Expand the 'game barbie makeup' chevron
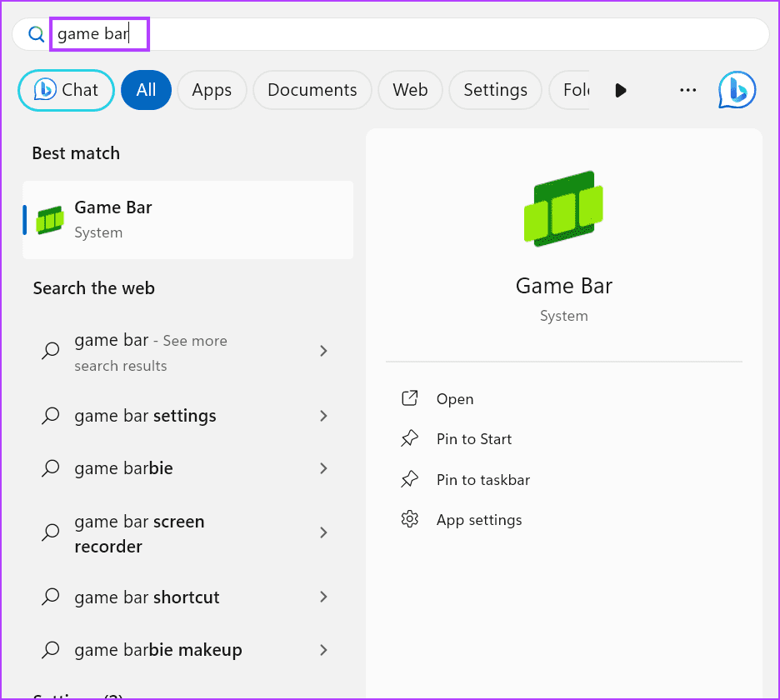Image resolution: width=780 pixels, height=700 pixels. 324,650
